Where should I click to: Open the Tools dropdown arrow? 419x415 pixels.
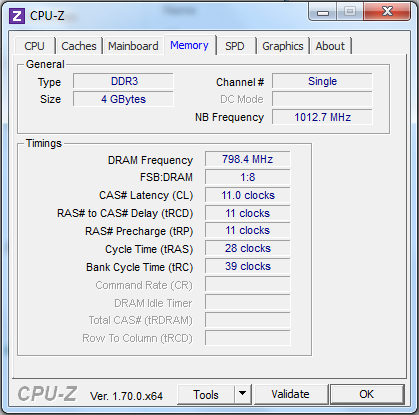(243, 394)
